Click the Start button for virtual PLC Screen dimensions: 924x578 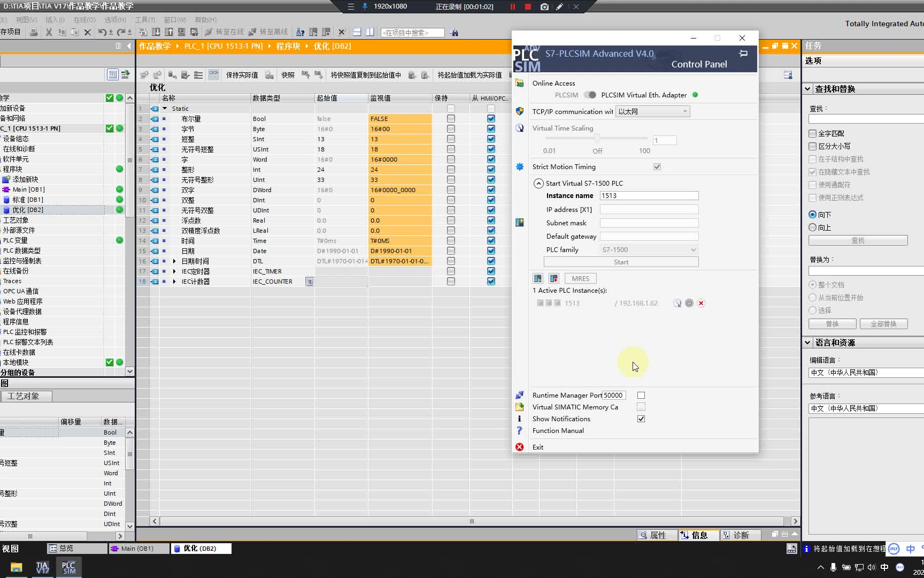pos(621,262)
